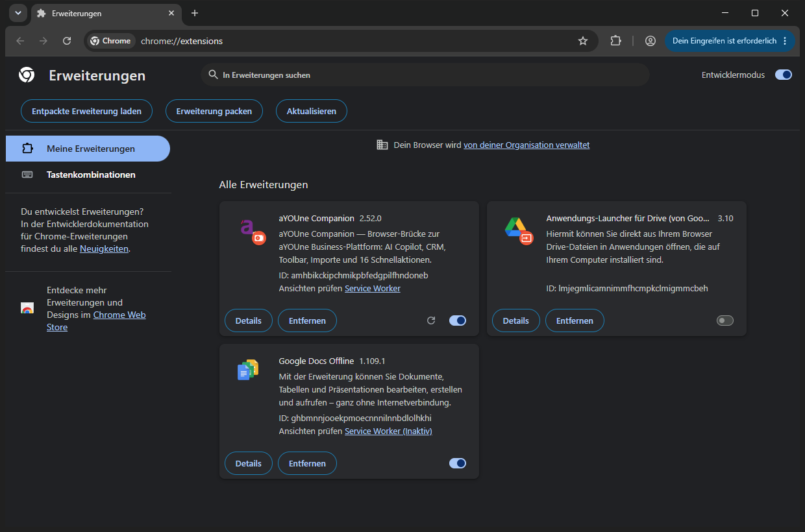Open Details for aYOUne Companion

[249, 320]
